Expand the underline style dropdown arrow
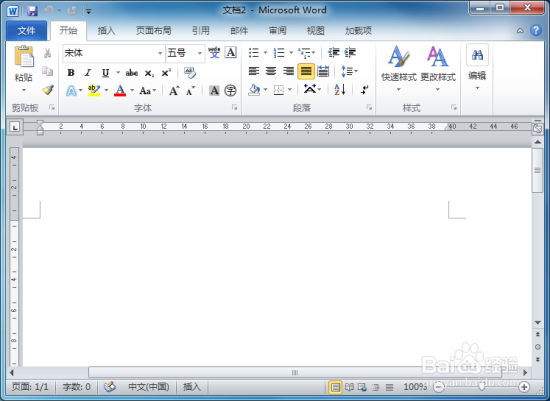This screenshot has height=401, width=550. point(118,73)
